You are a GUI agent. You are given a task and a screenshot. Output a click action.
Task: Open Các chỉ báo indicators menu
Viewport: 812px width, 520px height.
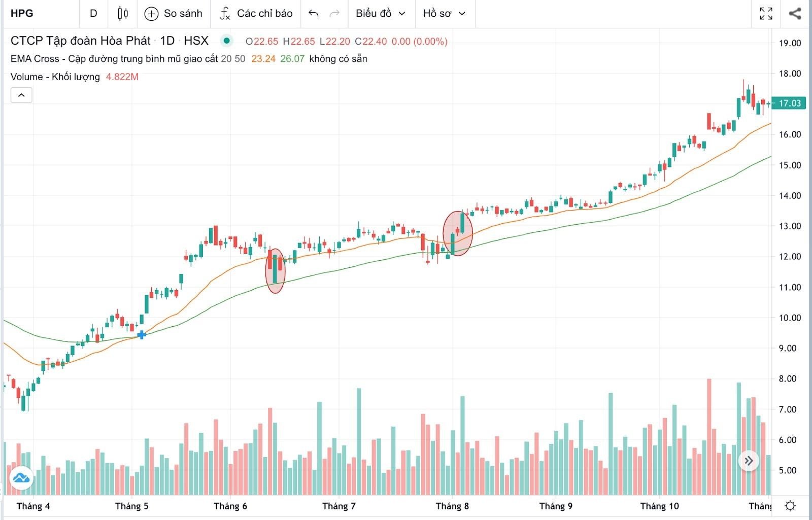pos(256,14)
